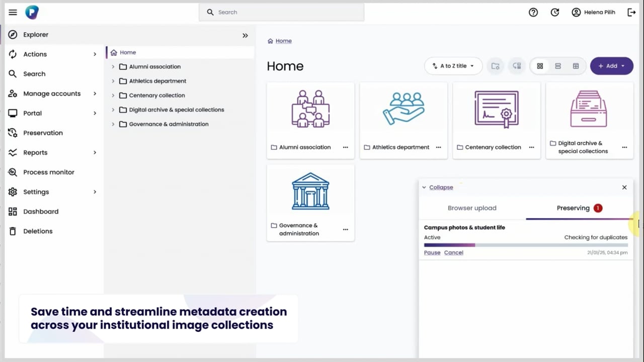Image resolution: width=644 pixels, height=362 pixels.
Task: Expand the Settings submenu arrow
Action: 95,192
